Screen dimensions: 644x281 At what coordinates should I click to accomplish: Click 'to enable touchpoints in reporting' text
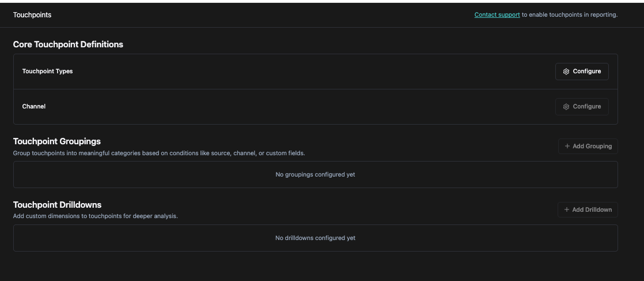[x=570, y=15]
